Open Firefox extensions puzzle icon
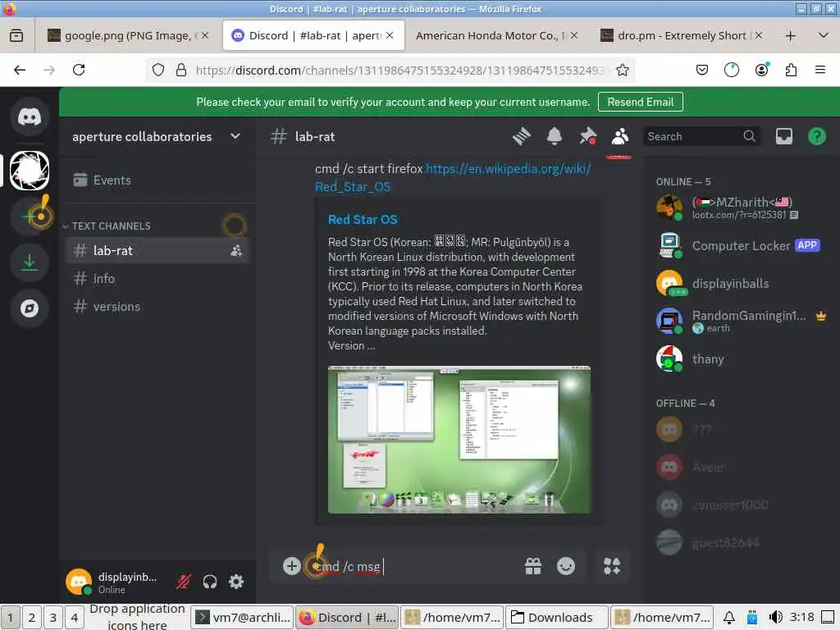The image size is (840, 630). pos(791,71)
